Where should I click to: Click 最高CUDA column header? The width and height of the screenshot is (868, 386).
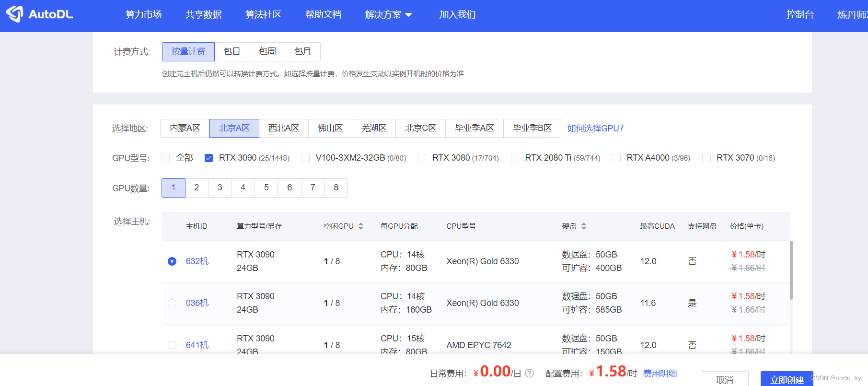click(x=657, y=226)
